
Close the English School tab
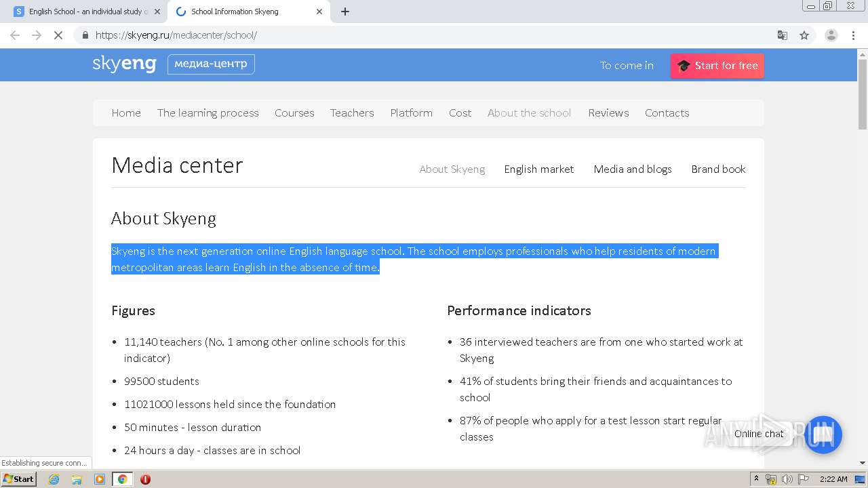pyautogui.click(x=157, y=12)
